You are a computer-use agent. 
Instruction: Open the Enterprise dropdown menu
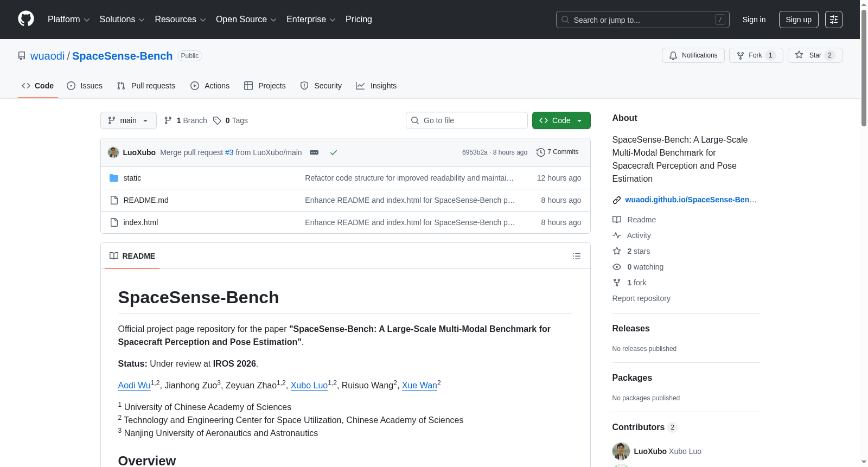point(311,20)
